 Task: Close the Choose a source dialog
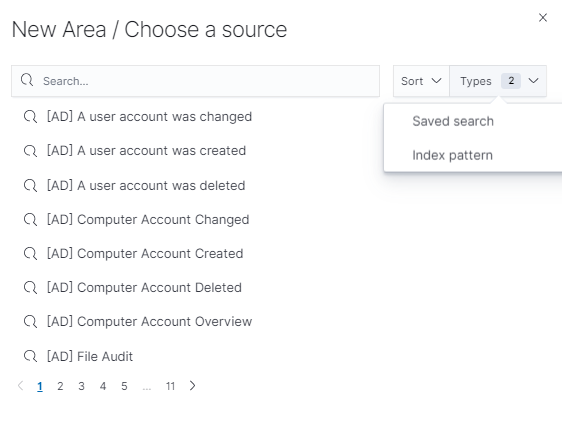coord(543,18)
